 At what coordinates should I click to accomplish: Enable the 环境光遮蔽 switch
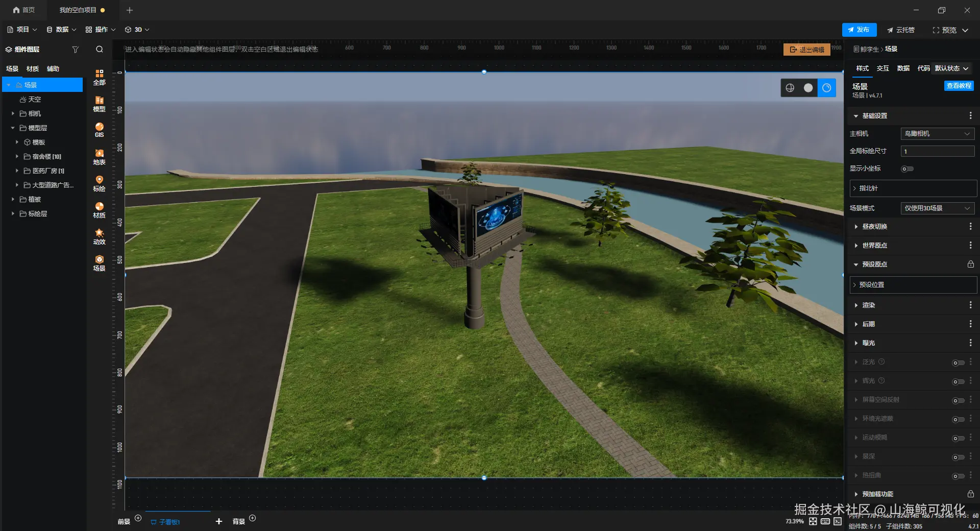click(959, 420)
